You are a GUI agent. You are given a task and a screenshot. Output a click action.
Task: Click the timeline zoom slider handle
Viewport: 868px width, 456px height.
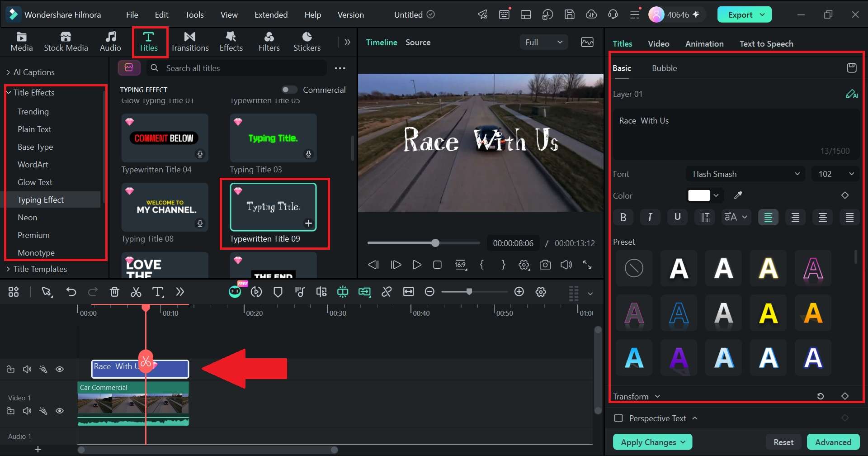(469, 292)
